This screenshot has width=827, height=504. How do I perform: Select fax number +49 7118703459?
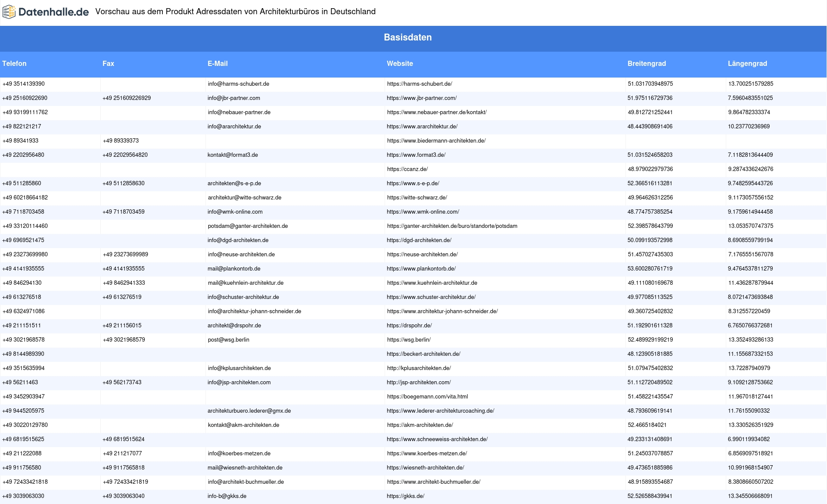(124, 212)
